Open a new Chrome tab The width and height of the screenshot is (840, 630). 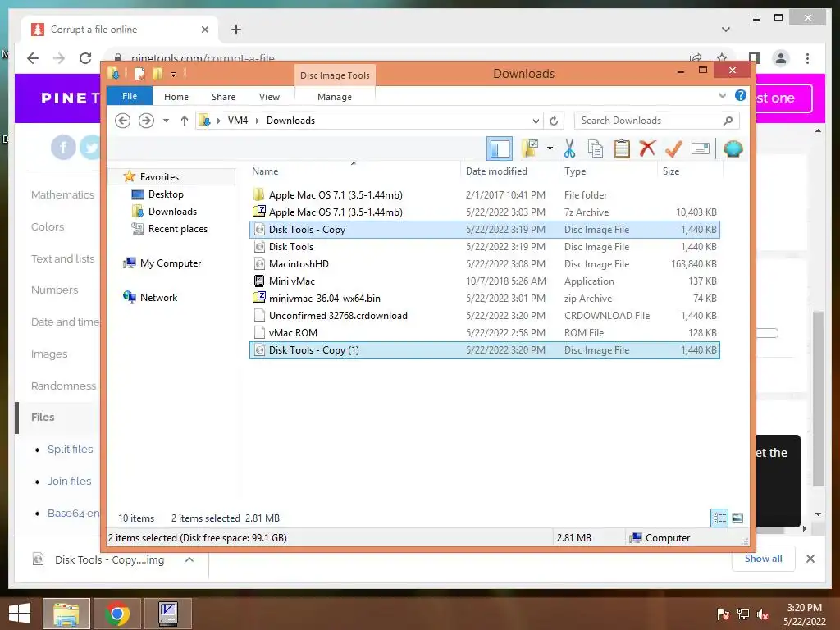click(x=236, y=30)
